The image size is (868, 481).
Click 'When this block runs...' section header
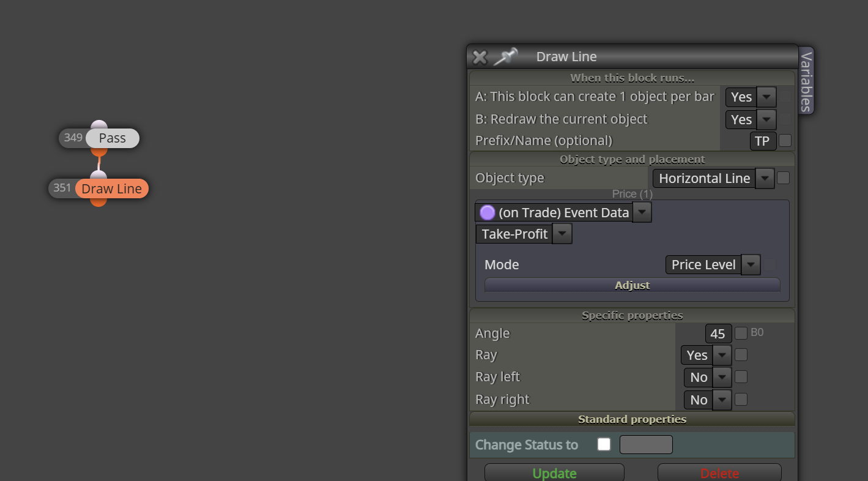pyautogui.click(x=632, y=78)
